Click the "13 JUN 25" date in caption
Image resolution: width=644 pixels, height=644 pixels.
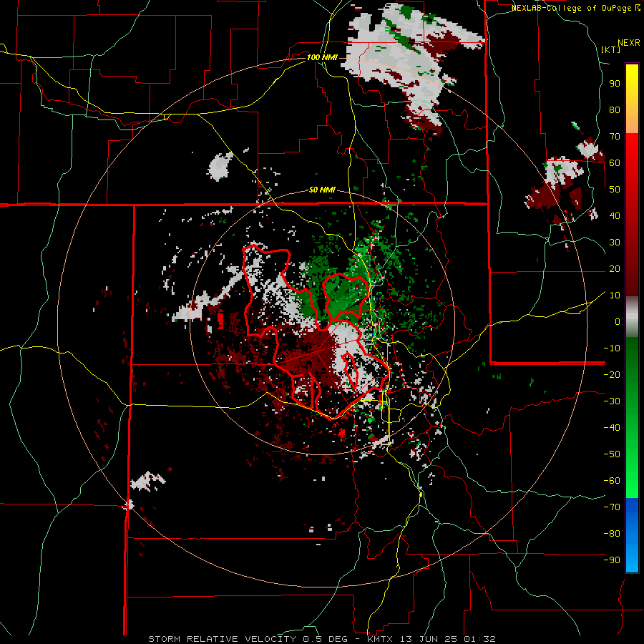(x=429, y=639)
